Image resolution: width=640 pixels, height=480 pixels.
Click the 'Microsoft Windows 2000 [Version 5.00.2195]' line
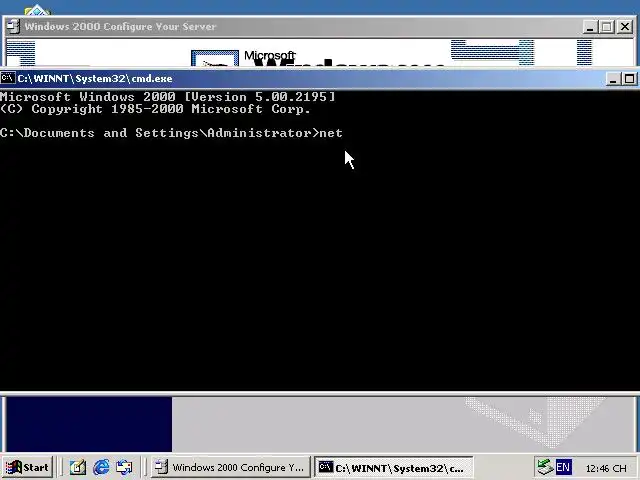tap(168, 97)
